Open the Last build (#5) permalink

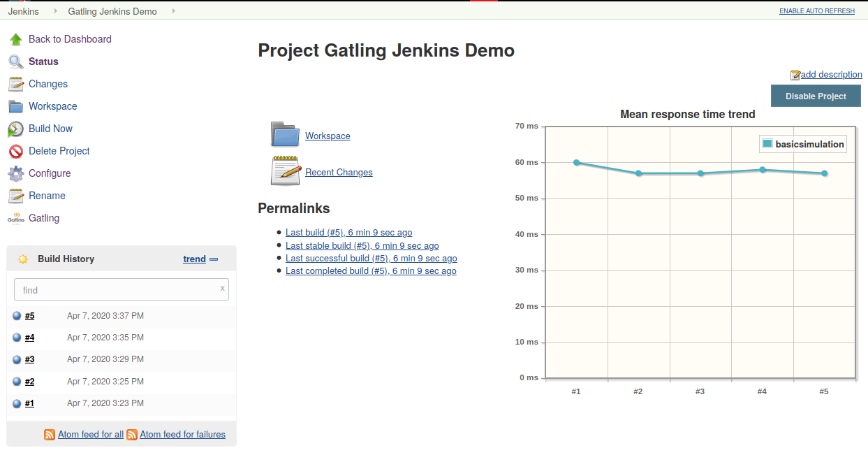349,233
